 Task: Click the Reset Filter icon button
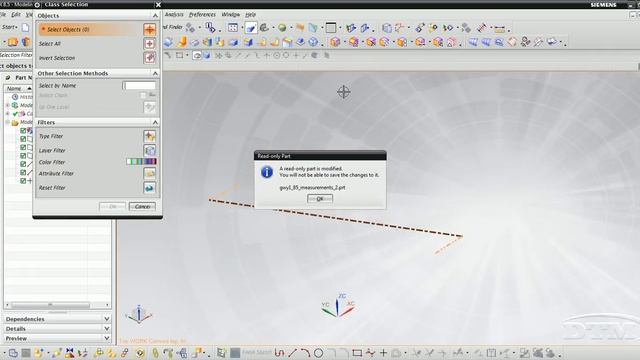149,188
